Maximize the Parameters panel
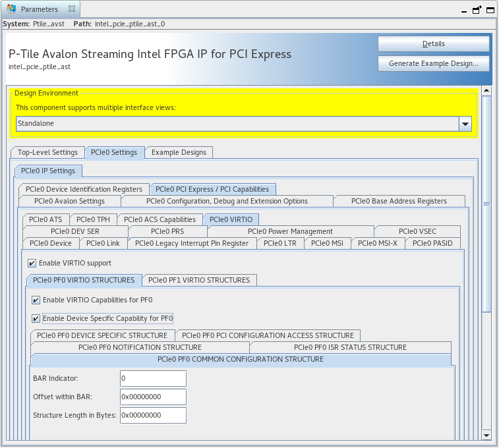This screenshot has height=448, width=499. click(490, 10)
